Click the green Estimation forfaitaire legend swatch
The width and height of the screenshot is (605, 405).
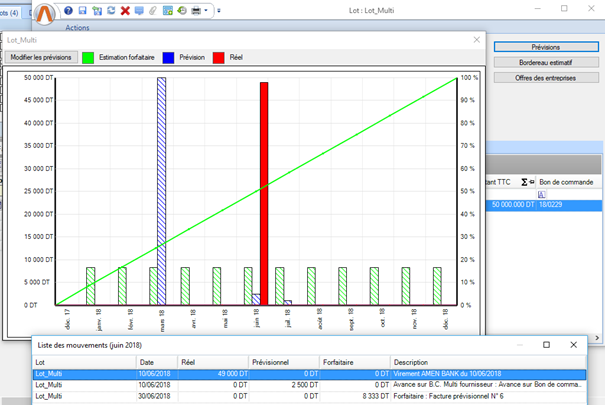click(x=88, y=57)
